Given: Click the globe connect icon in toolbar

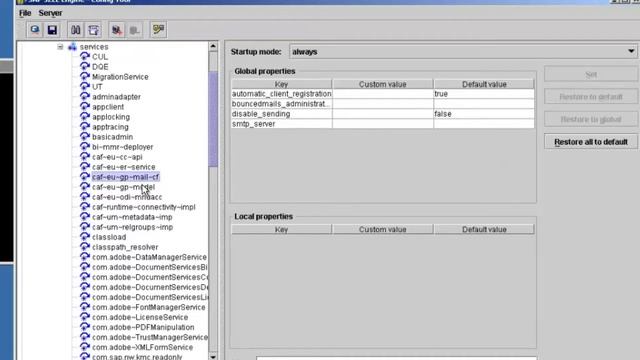Looking at the screenshot, I should (x=35, y=30).
